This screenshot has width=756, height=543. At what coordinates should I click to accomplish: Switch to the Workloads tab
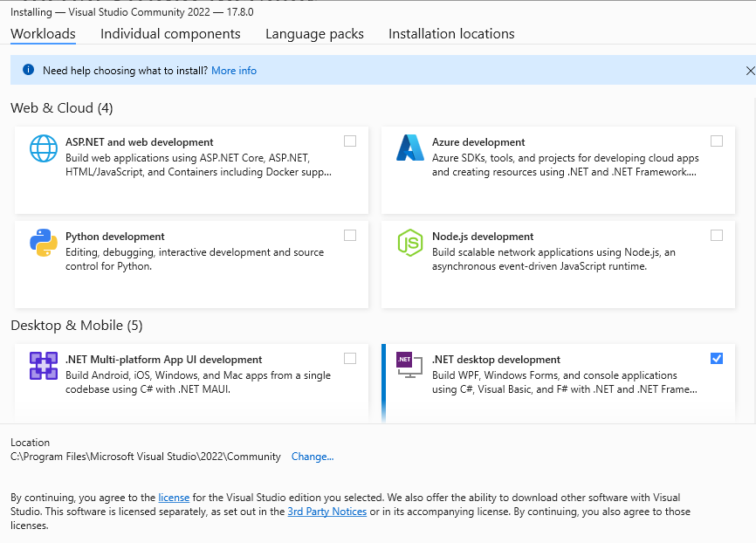[43, 34]
